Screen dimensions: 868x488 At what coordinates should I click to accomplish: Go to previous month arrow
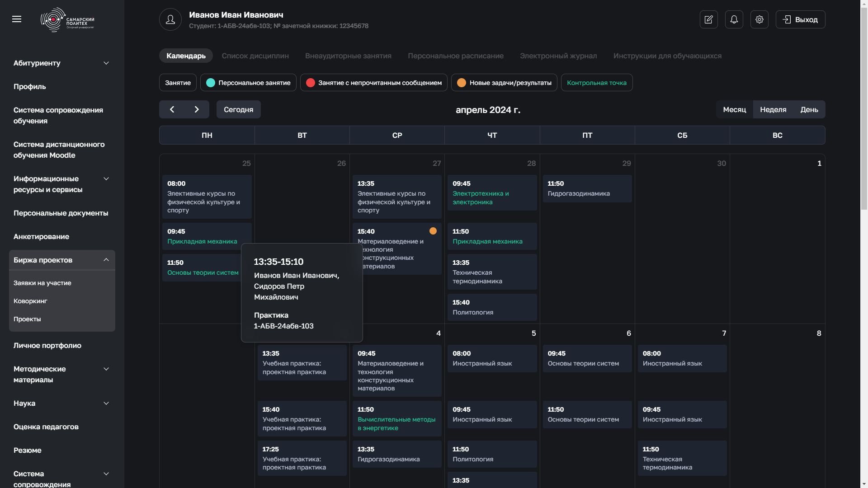[172, 109]
